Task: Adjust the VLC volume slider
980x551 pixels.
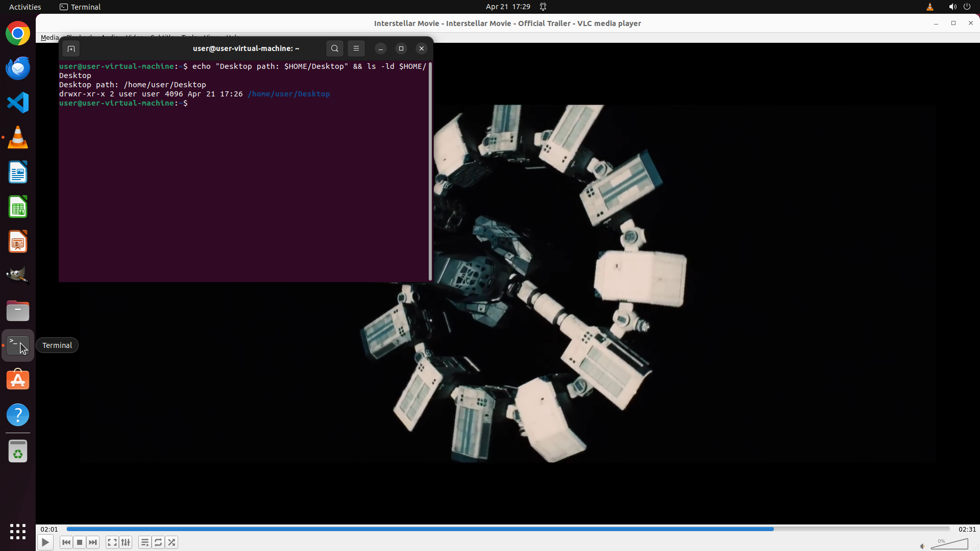Action: pyautogui.click(x=949, y=545)
